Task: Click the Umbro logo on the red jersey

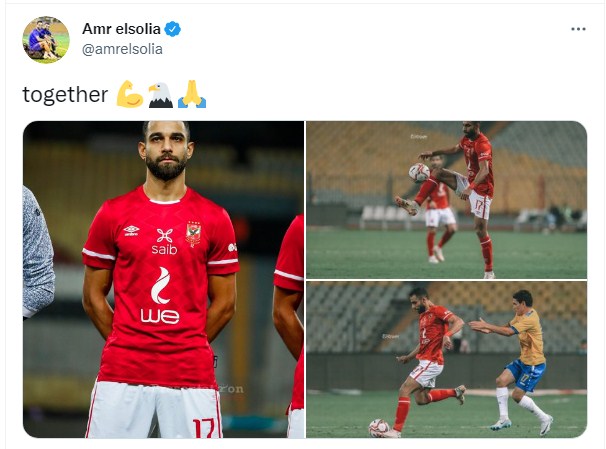Action: [x=131, y=231]
